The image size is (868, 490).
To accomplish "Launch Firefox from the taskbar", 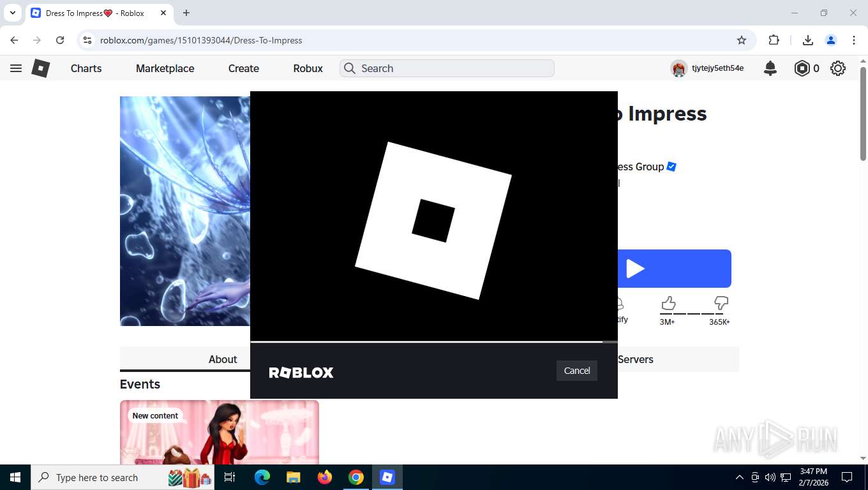I will point(325,477).
